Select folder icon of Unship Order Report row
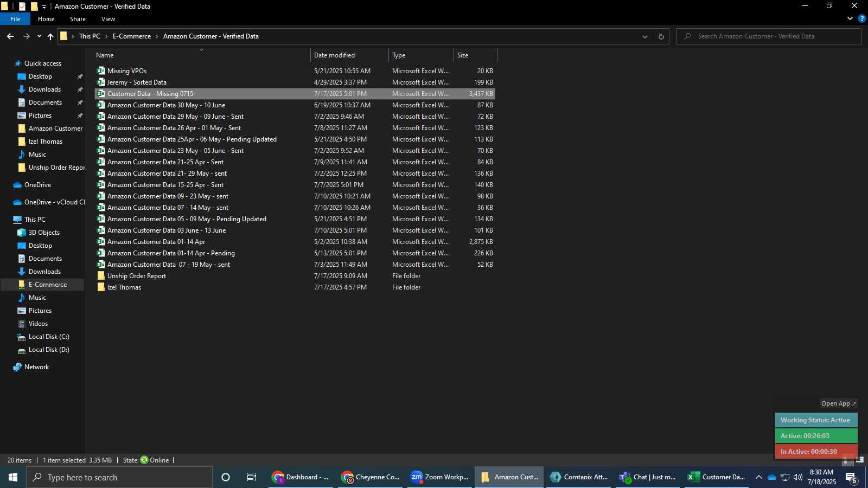 coord(101,276)
